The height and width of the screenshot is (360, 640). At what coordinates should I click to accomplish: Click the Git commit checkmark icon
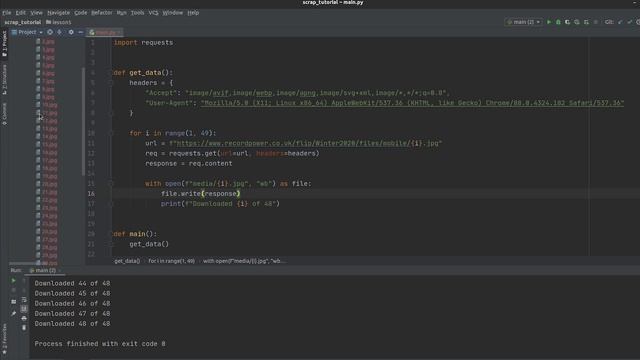coord(629,22)
